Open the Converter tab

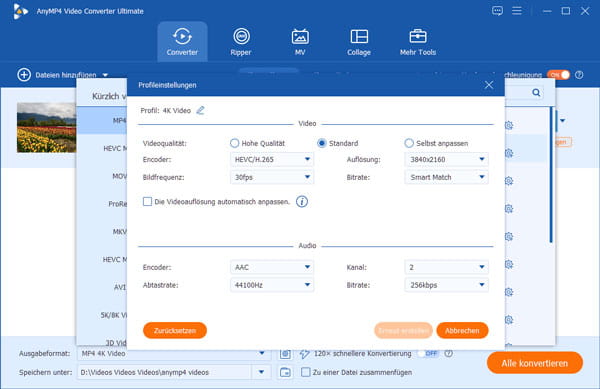(x=182, y=42)
